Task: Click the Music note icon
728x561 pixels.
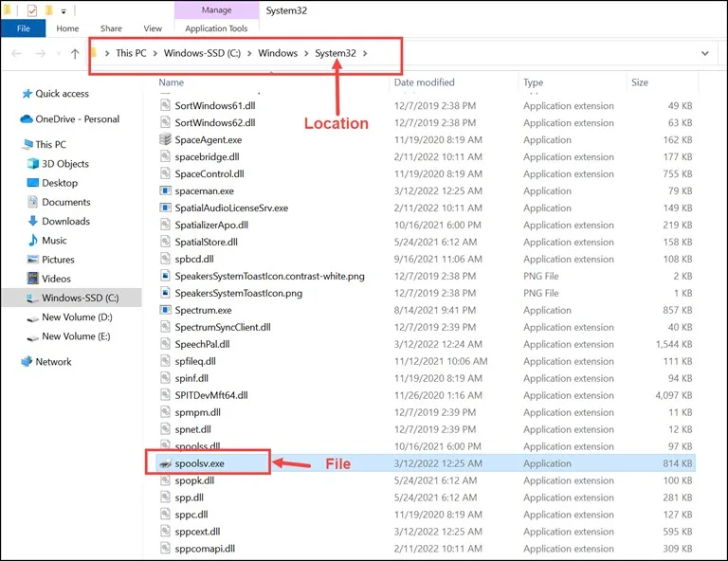Action: pyautogui.click(x=32, y=241)
